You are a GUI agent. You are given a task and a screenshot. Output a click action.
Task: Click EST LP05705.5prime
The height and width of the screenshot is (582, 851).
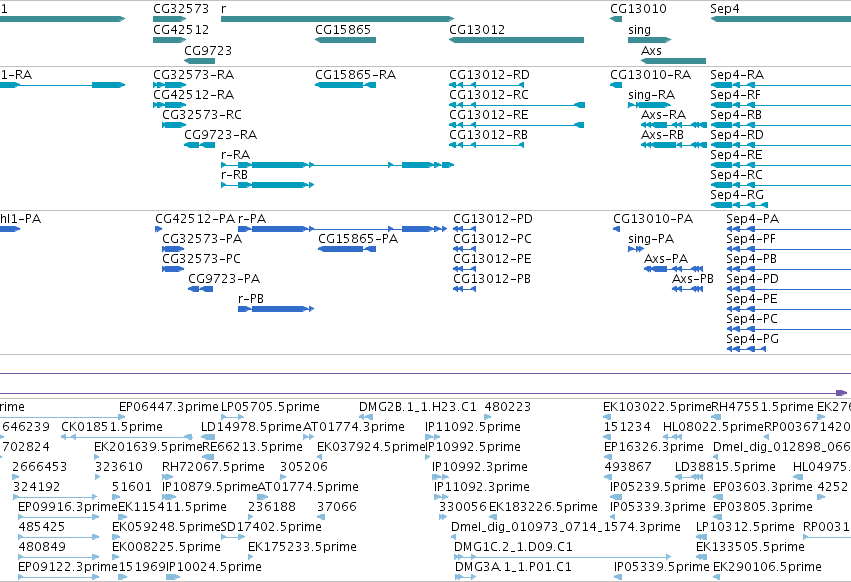(x=270, y=407)
